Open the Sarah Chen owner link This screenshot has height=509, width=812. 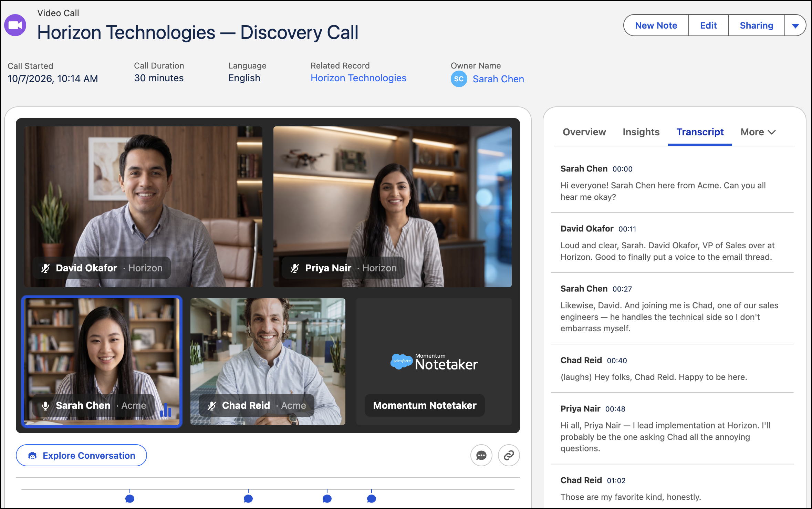click(498, 79)
